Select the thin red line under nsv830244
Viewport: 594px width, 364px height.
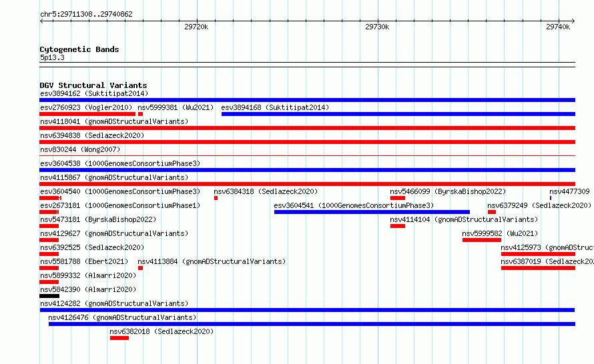(307, 156)
